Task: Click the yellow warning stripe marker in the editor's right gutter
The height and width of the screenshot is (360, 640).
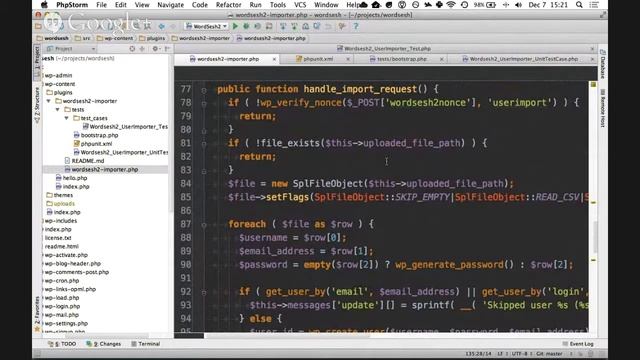Action: [x=593, y=202]
